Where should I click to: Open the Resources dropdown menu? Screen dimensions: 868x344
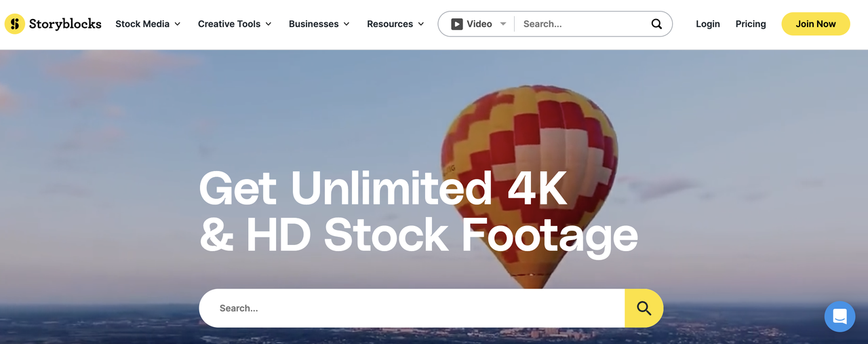click(395, 24)
